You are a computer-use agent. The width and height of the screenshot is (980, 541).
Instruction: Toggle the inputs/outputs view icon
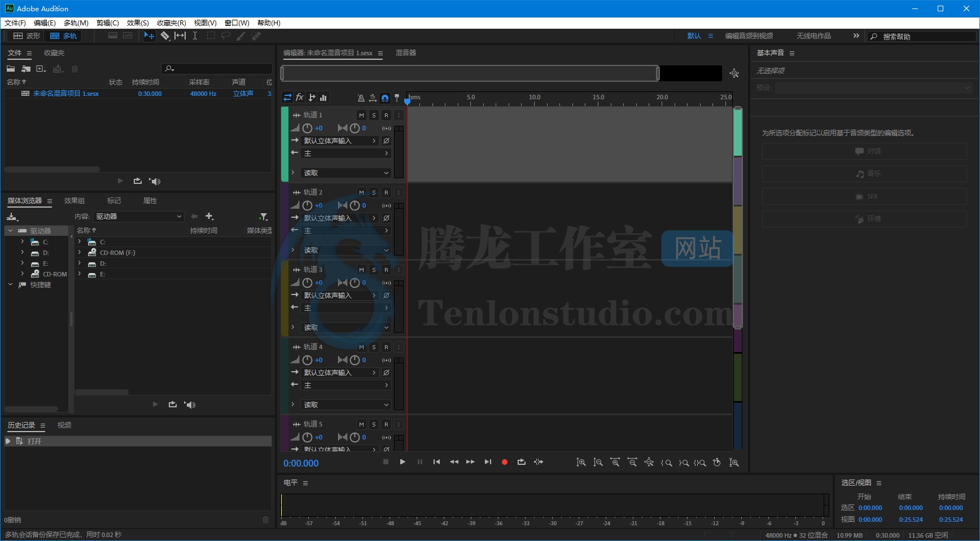pyautogui.click(x=287, y=97)
